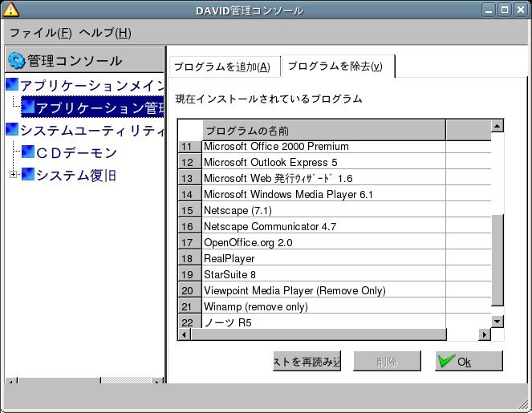Select Microsoft Windows Media Player 6.1

tap(324, 194)
